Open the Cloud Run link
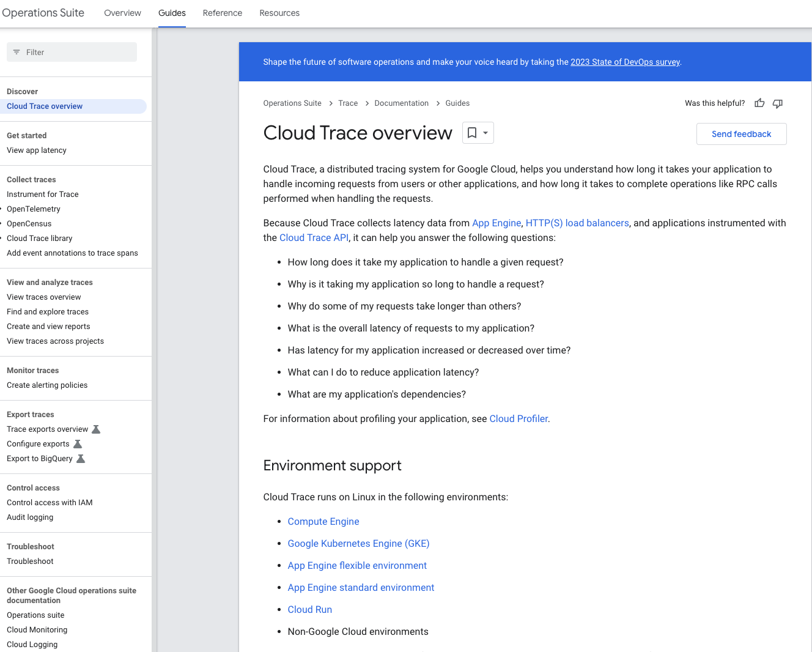The width and height of the screenshot is (812, 652). 310,610
